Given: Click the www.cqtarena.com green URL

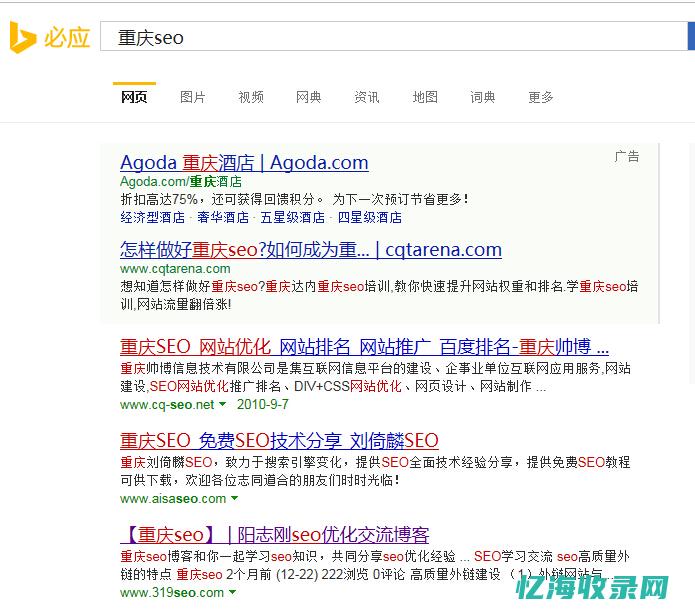Looking at the screenshot, I should coord(175,269).
